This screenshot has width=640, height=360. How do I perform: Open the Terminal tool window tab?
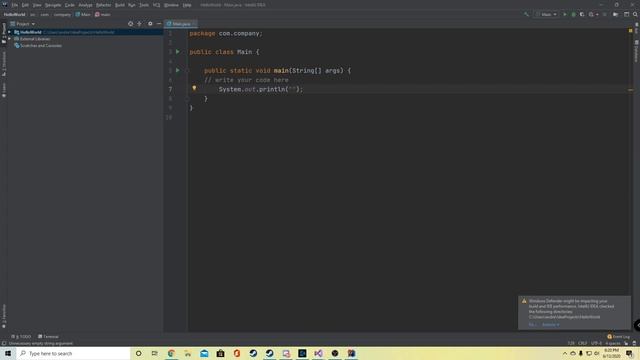click(48, 337)
